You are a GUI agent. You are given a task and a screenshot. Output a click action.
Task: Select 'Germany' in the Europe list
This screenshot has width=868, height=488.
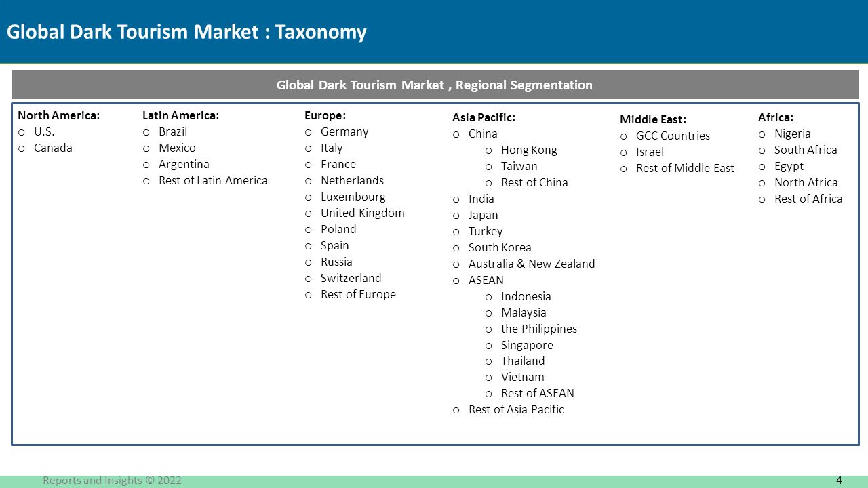(x=344, y=131)
